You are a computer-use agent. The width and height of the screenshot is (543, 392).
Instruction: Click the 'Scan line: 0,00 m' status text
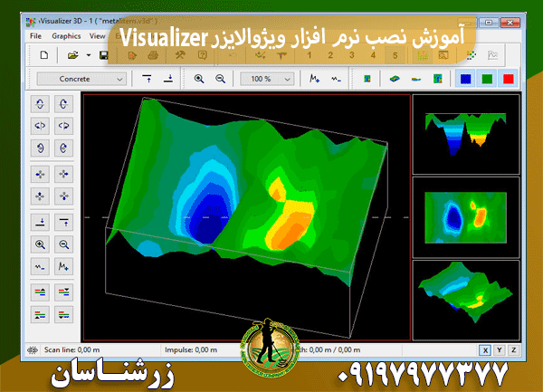[71, 349]
